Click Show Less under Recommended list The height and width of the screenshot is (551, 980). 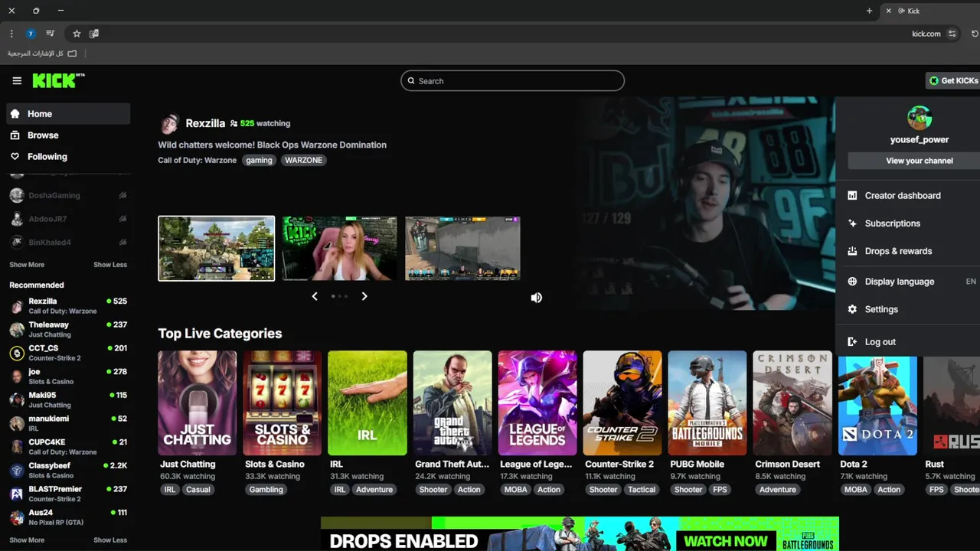(110, 540)
